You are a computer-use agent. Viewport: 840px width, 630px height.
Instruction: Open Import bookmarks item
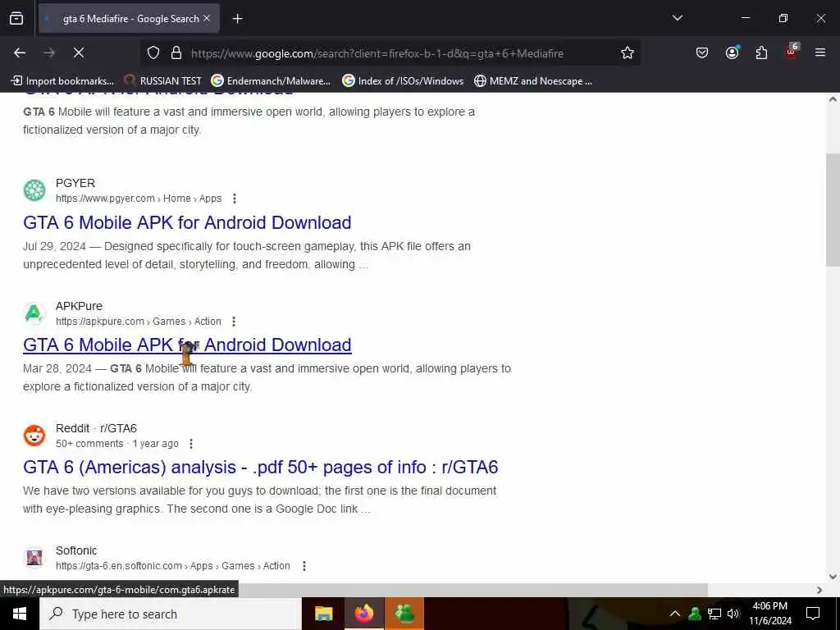[x=62, y=81]
